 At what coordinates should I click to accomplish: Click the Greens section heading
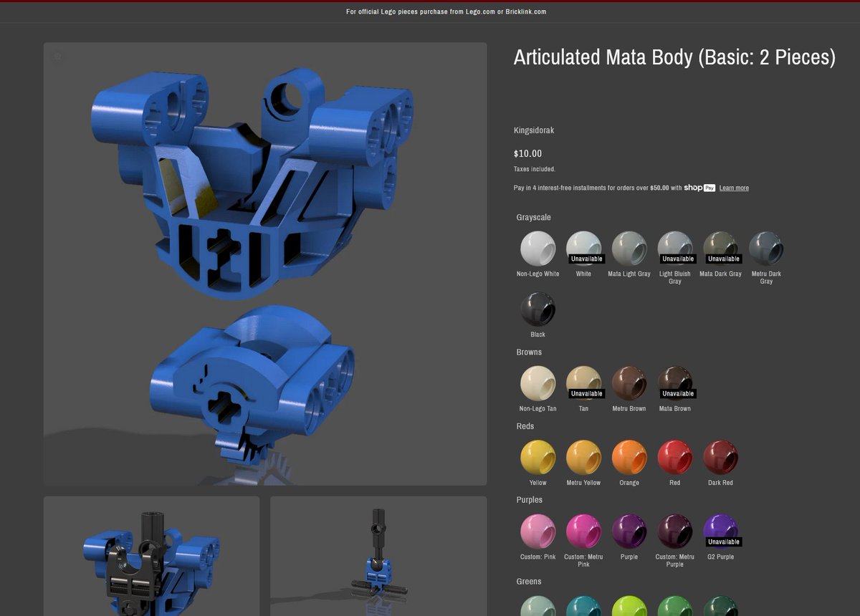pyautogui.click(x=529, y=582)
